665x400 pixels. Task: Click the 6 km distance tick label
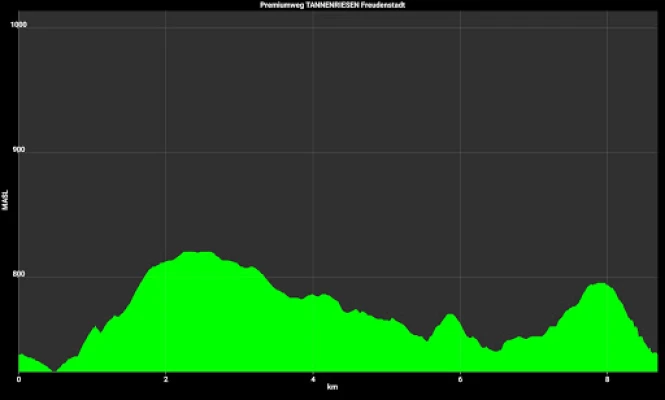[x=460, y=378]
